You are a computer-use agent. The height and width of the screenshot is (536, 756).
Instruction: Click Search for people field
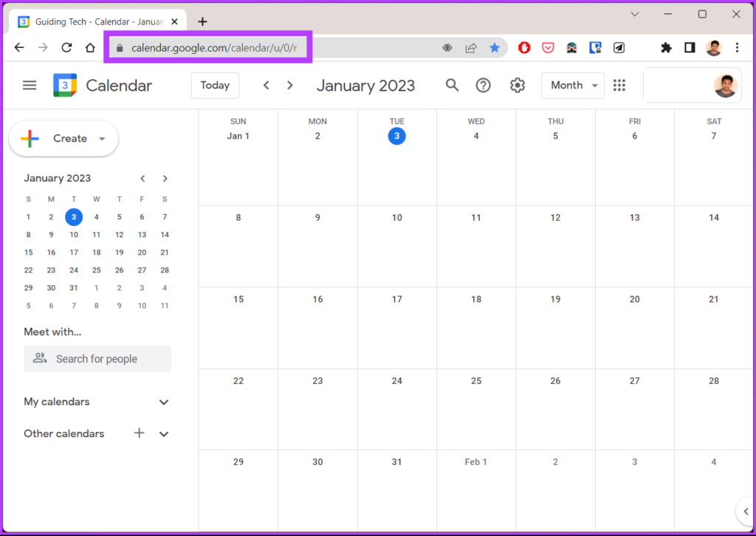click(x=97, y=359)
